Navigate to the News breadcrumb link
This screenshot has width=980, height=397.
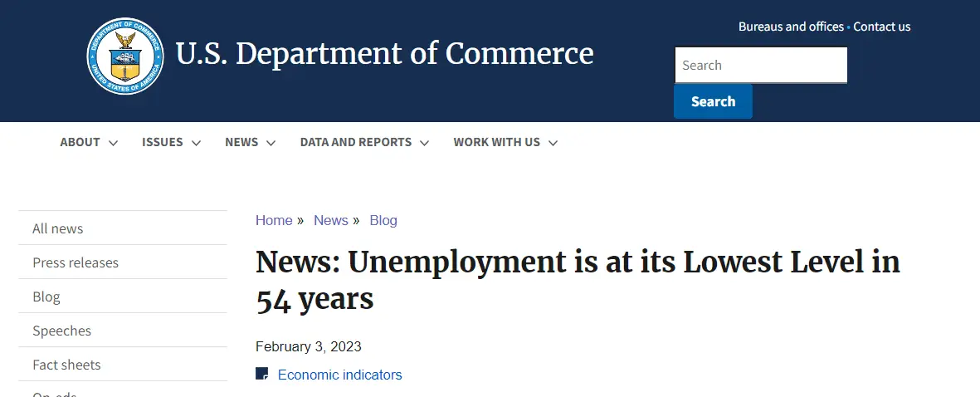click(330, 220)
